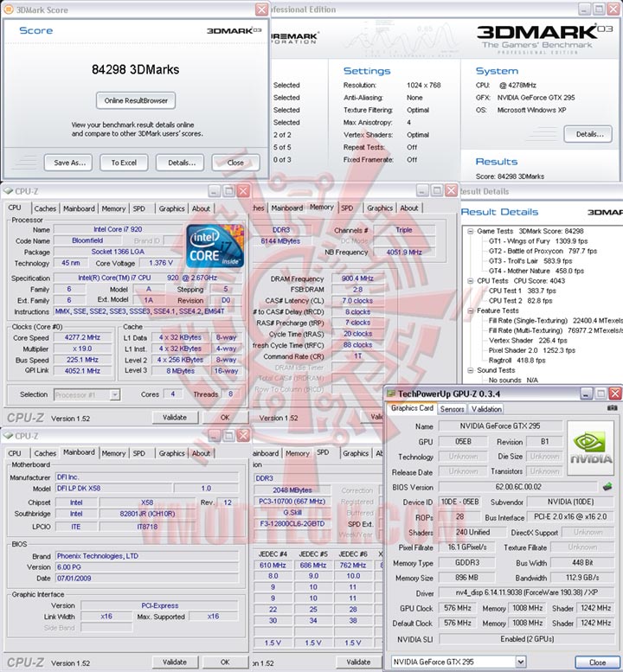Click the Online ResultBrowser button
This screenshot has width=623, height=672.
tap(136, 100)
